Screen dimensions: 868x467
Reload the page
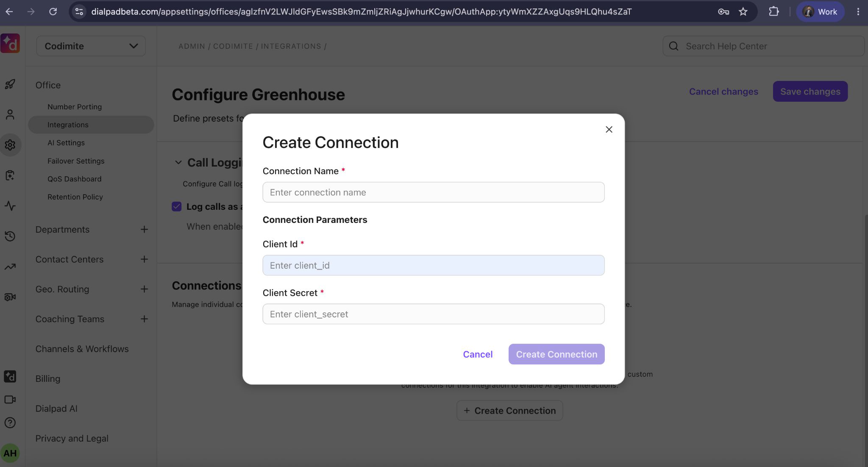pos(53,12)
